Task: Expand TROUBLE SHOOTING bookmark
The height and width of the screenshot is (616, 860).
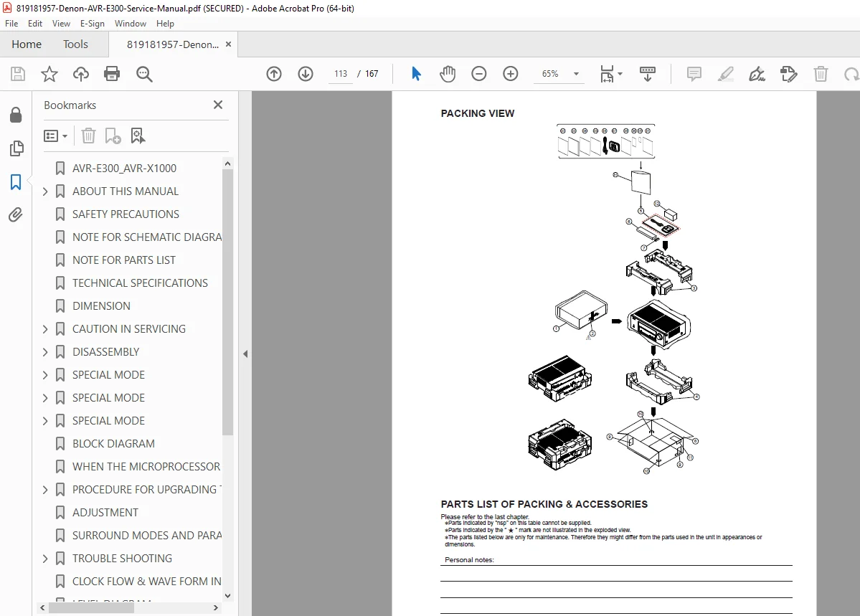Action: [45, 559]
